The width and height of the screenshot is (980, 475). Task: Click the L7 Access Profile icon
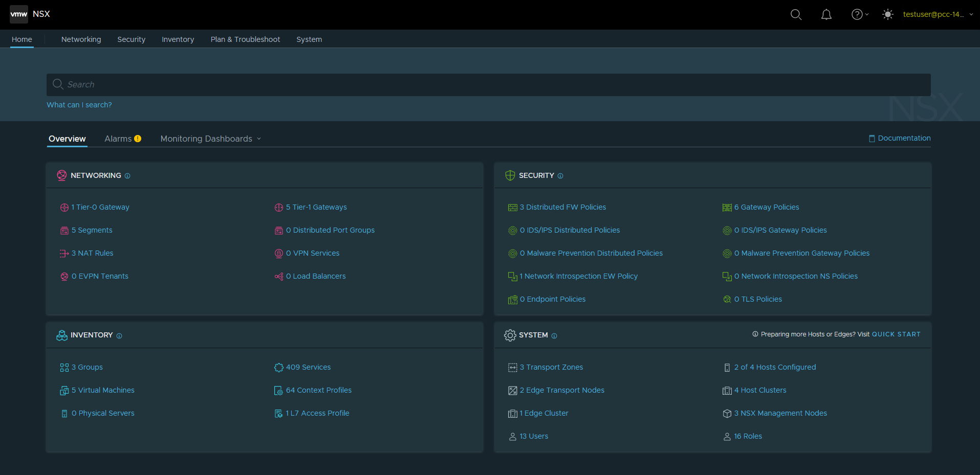[x=279, y=414]
